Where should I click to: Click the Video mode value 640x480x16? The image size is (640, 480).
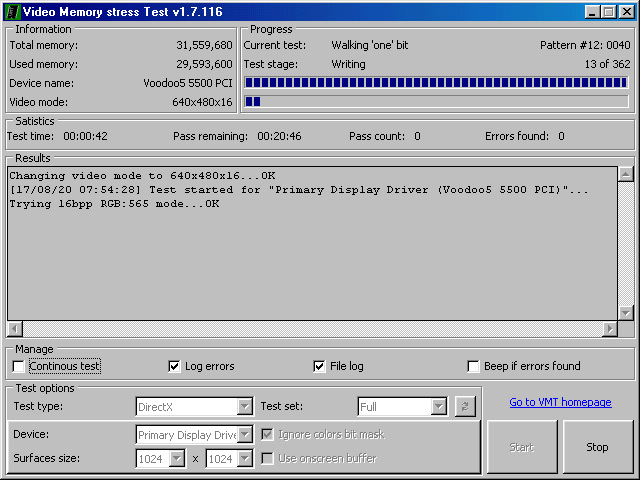pyautogui.click(x=202, y=102)
